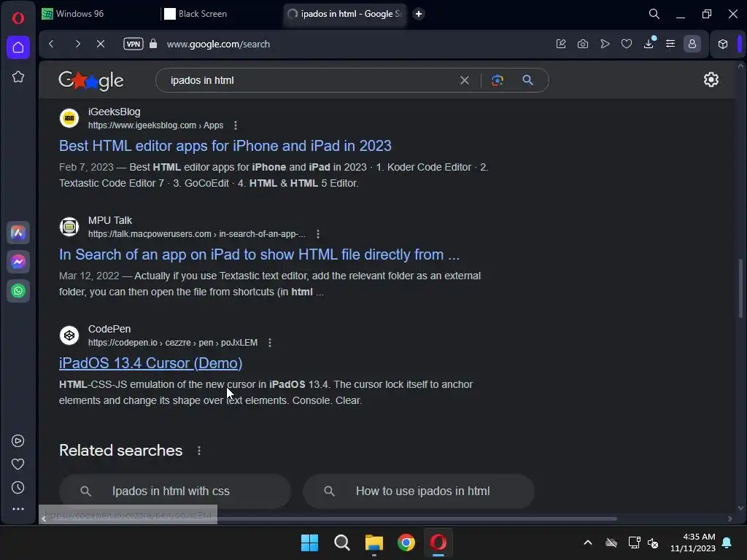Open iGeeksBlog result options menu
747x560 pixels.
236,125
